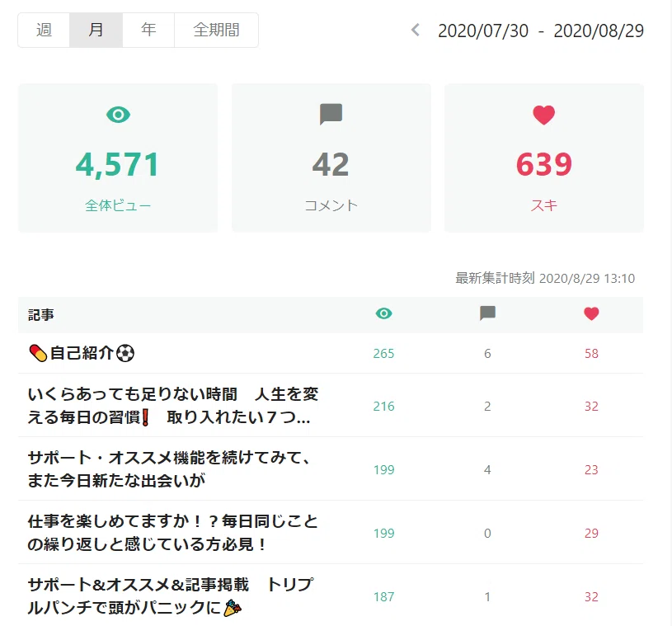Click comment count 6 for 自己紹介

(x=487, y=354)
